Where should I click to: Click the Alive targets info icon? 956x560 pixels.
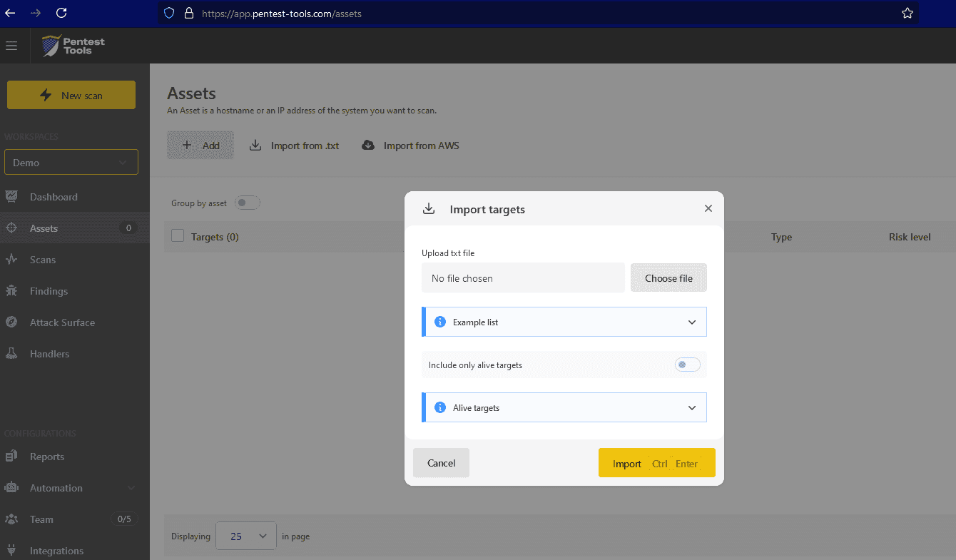pos(440,408)
